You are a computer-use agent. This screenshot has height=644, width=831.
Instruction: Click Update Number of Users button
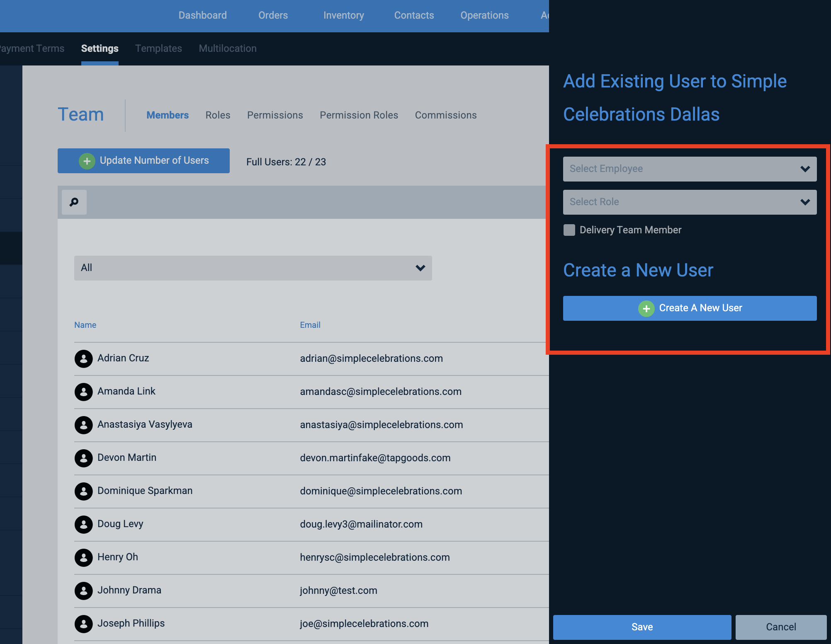coord(143,161)
